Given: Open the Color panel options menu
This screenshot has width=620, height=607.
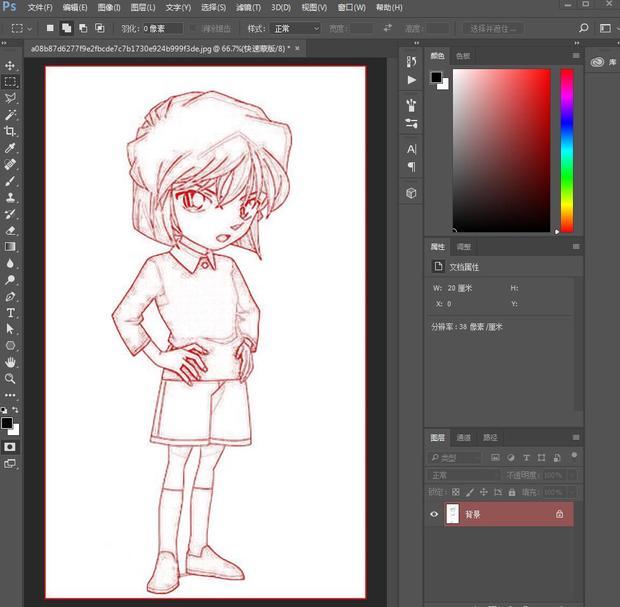Looking at the screenshot, I should pos(576,56).
